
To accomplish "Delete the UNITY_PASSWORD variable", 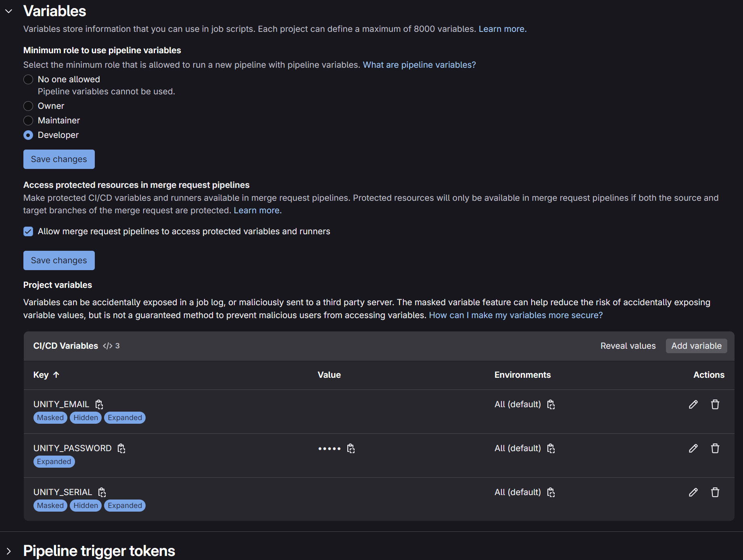I will 715,448.
